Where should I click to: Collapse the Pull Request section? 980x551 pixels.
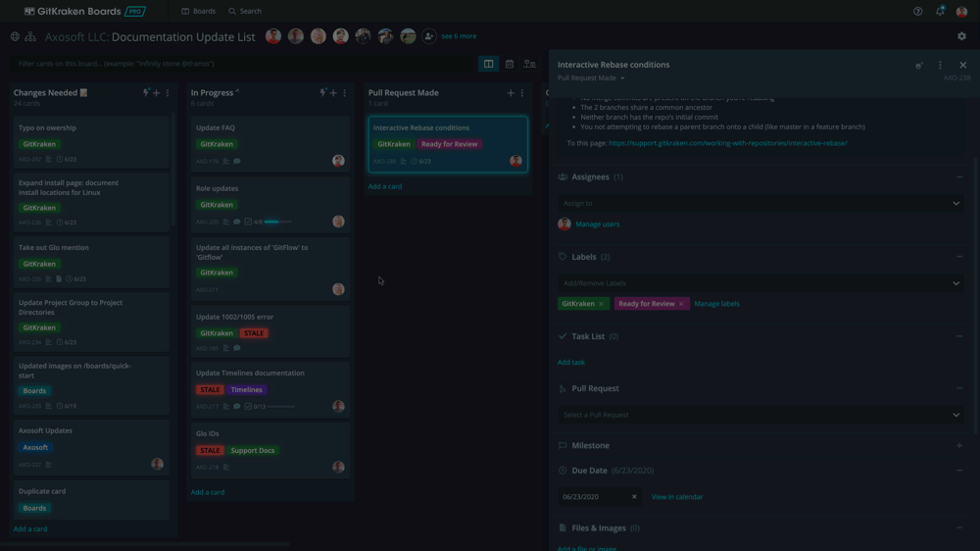click(x=959, y=388)
